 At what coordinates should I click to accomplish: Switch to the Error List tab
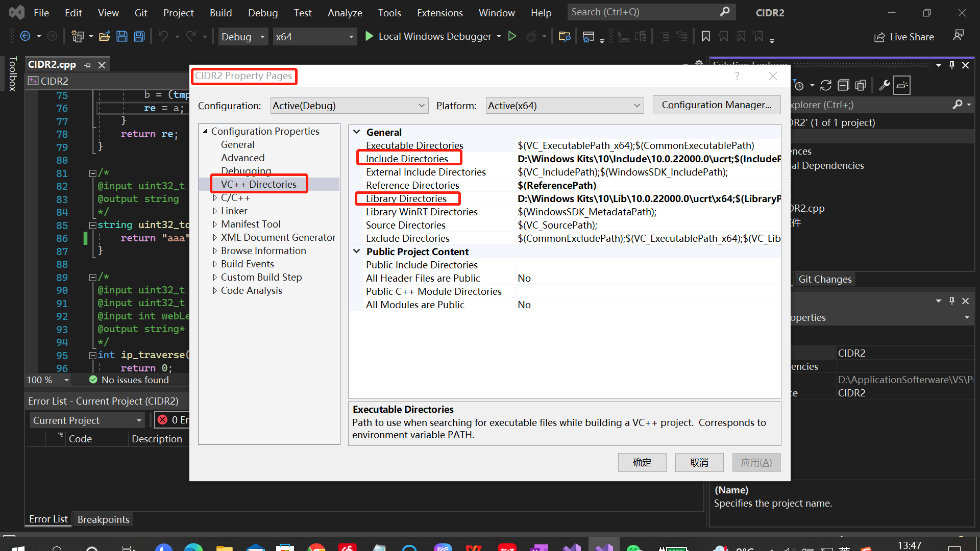[48, 519]
